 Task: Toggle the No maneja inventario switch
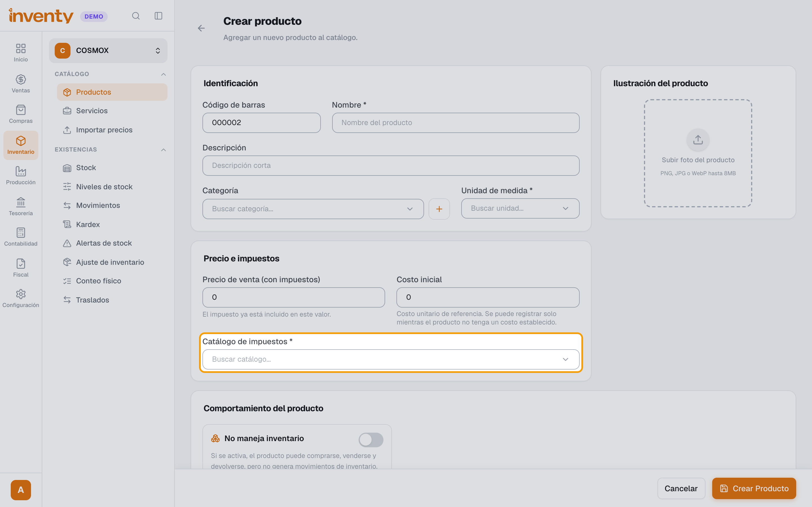[370, 439]
